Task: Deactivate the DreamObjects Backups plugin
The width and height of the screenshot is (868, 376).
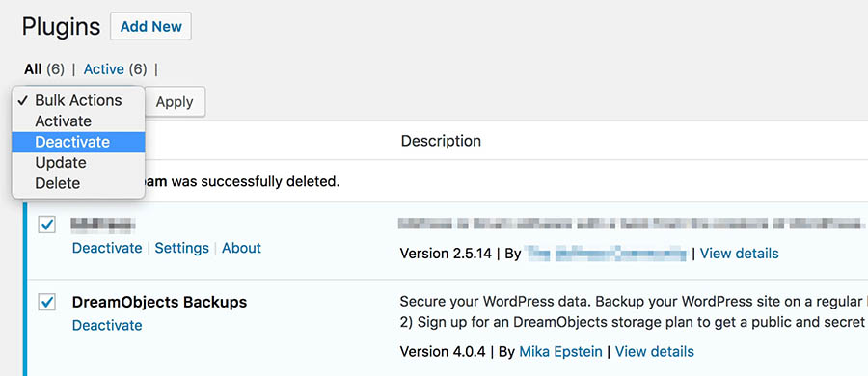Action: click(107, 325)
